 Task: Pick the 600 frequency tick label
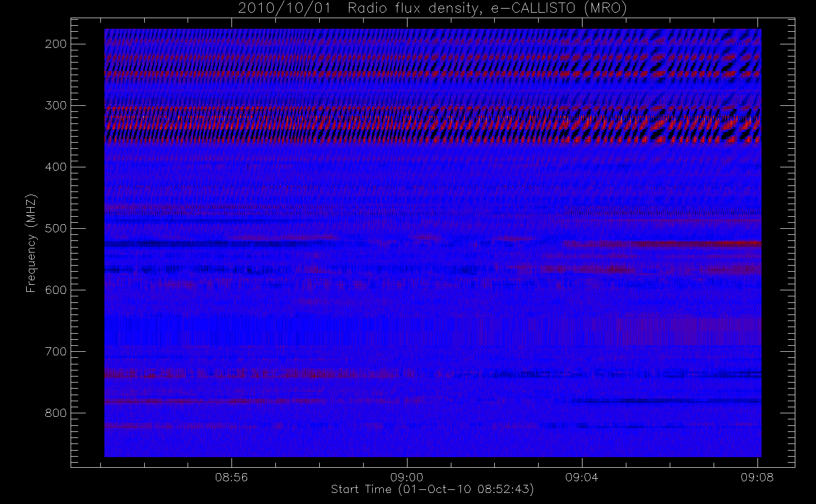[x=56, y=290]
